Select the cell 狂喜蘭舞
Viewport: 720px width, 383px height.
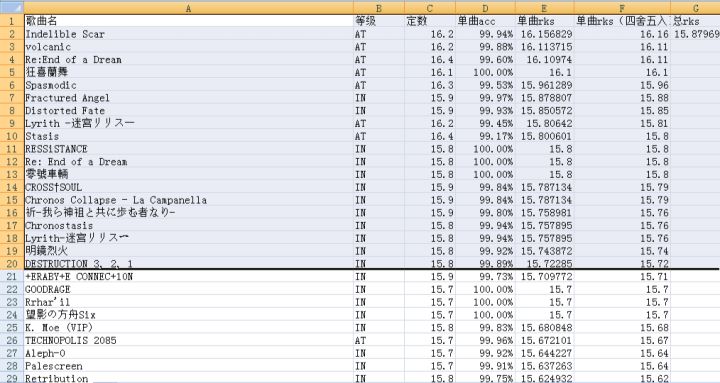[x=188, y=72]
